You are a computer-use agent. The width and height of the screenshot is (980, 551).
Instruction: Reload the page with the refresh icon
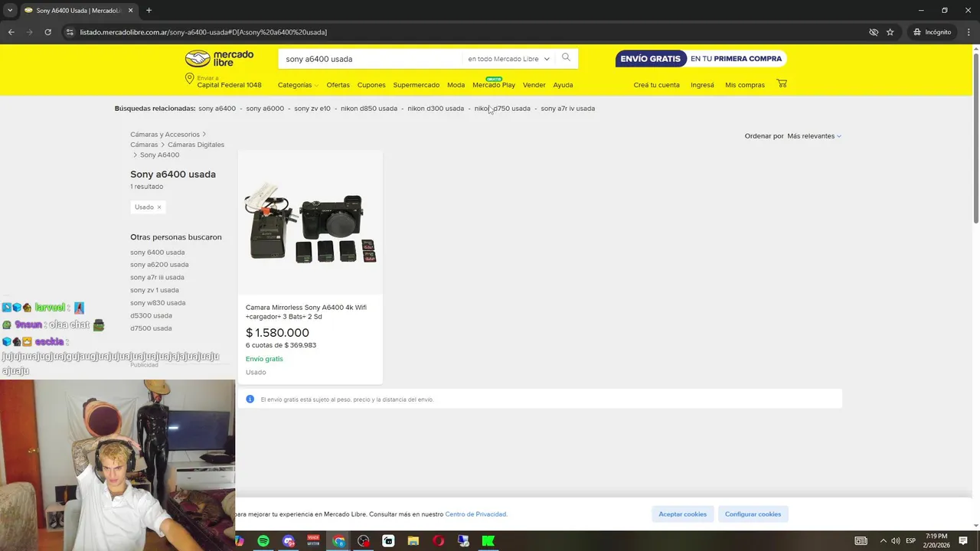click(47, 32)
